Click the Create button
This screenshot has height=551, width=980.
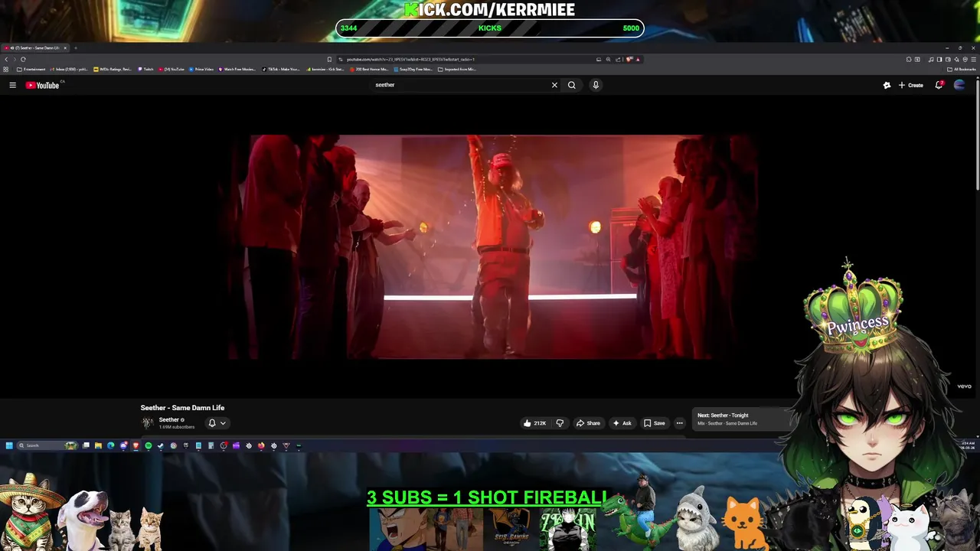click(911, 85)
